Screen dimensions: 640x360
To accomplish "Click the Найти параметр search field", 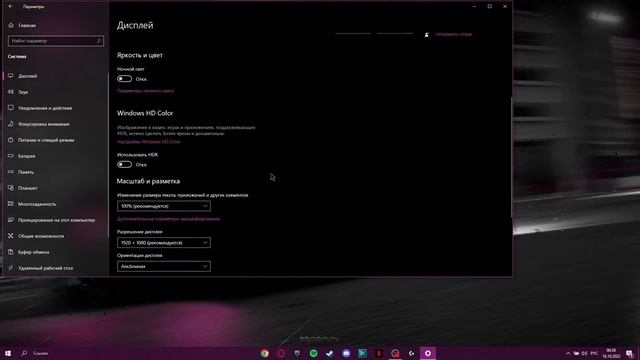I will 56,41.
